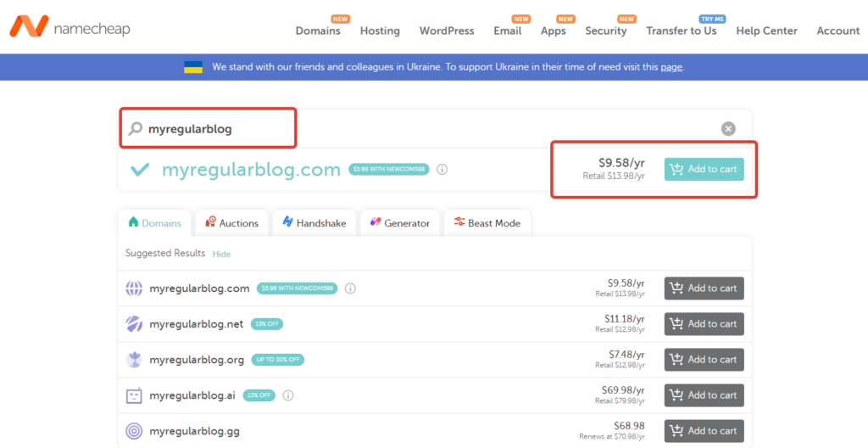Screen dimensions: 868x448
Task: Click the $5.98 WITH NEWCOM598 badge in the suggested .com row
Action: click(x=298, y=288)
